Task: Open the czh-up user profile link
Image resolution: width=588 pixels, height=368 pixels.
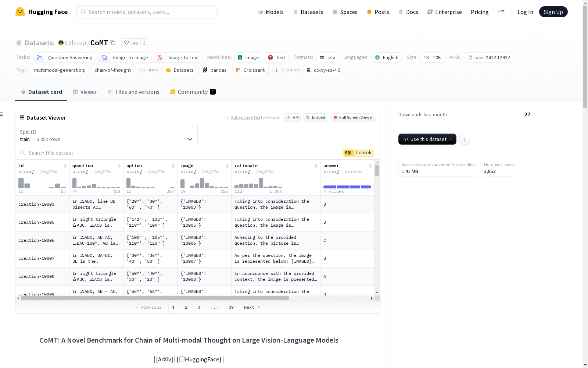Action: tap(75, 43)
